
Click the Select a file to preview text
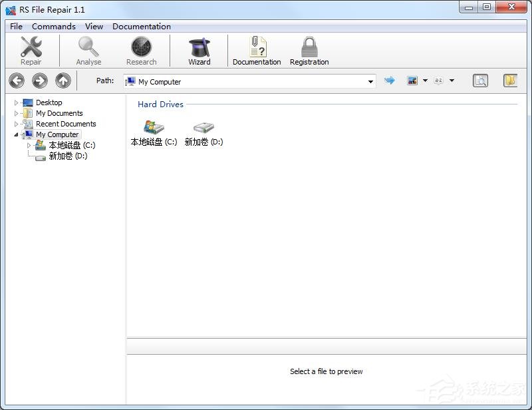pos(327,371)
